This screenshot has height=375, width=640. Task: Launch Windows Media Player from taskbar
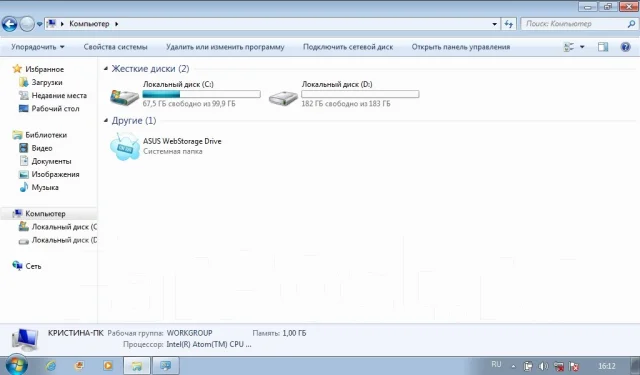coord(108,366)
